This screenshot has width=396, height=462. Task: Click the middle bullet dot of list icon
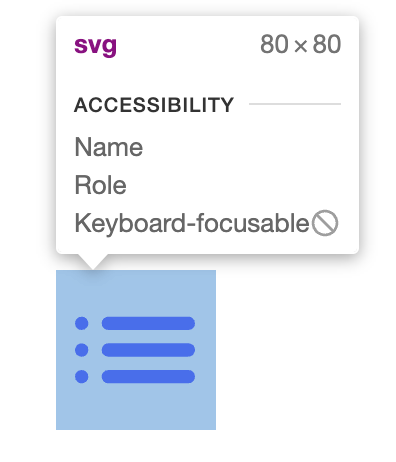point(82,350)
